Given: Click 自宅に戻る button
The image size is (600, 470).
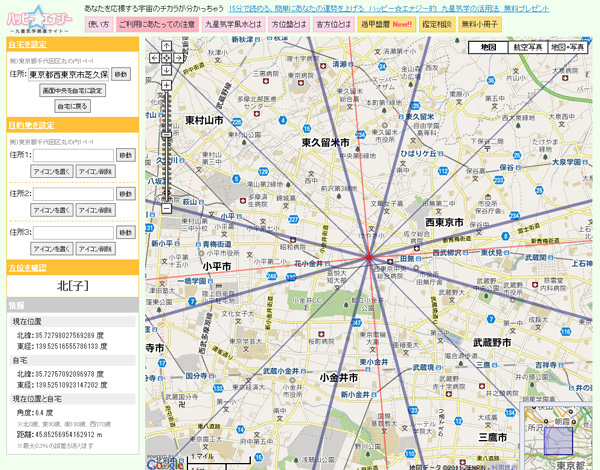Looking at the screenshot, I should point(72,106).
